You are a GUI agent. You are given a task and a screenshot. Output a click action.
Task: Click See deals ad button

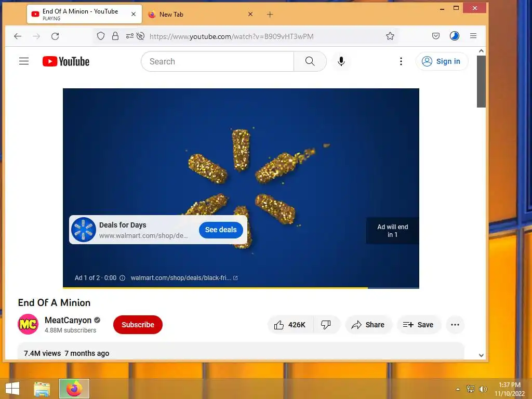(221, 230)
